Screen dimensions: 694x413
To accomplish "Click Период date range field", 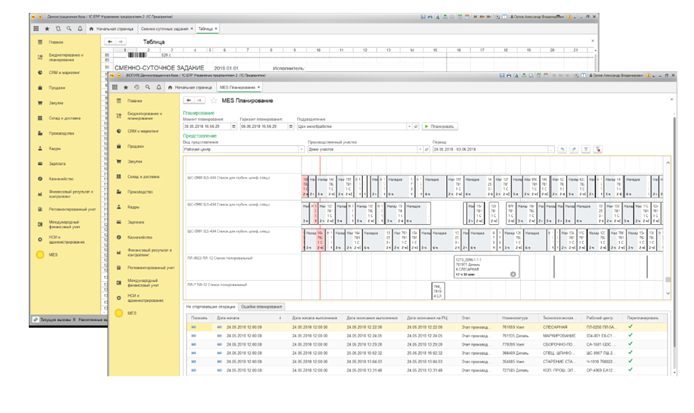I will click(490, 150).
